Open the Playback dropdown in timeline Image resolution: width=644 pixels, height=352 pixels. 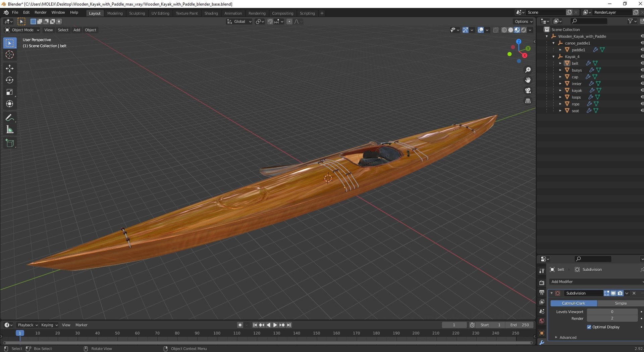point(28,325)
